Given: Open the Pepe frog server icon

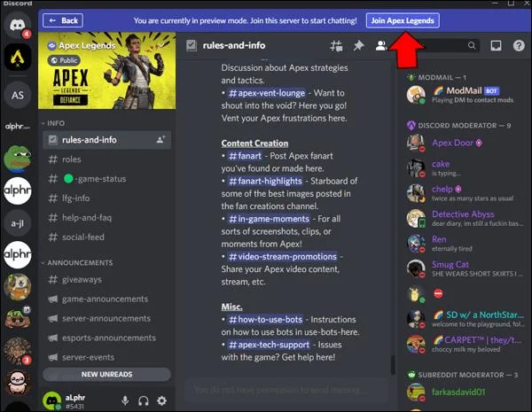Looking at the screenshot, I should [18, 159].
